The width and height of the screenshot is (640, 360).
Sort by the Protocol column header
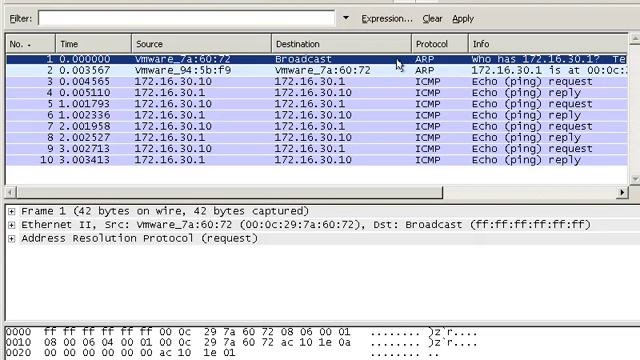pos(440,44)
